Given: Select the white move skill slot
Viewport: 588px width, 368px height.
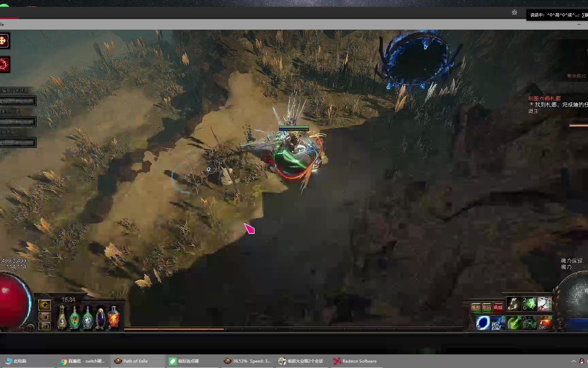Looking at the screenshot, I should [x=513, y=304].
